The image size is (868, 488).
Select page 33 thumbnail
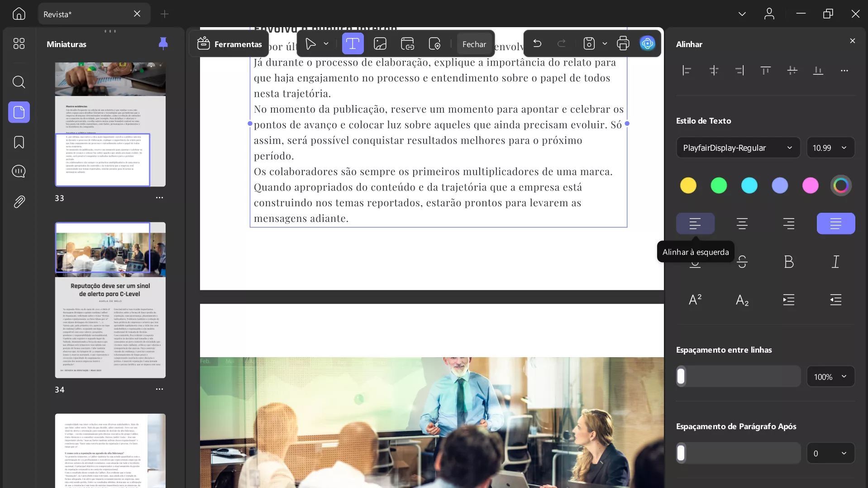110,124
